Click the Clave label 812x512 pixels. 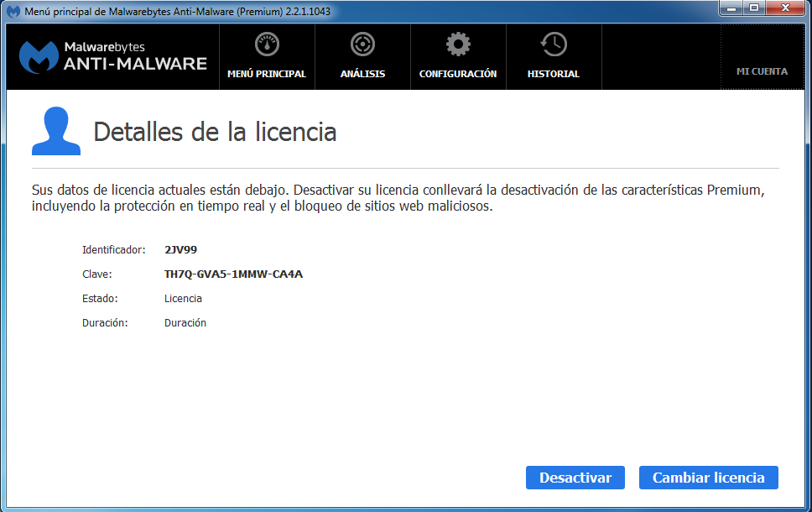96,274
